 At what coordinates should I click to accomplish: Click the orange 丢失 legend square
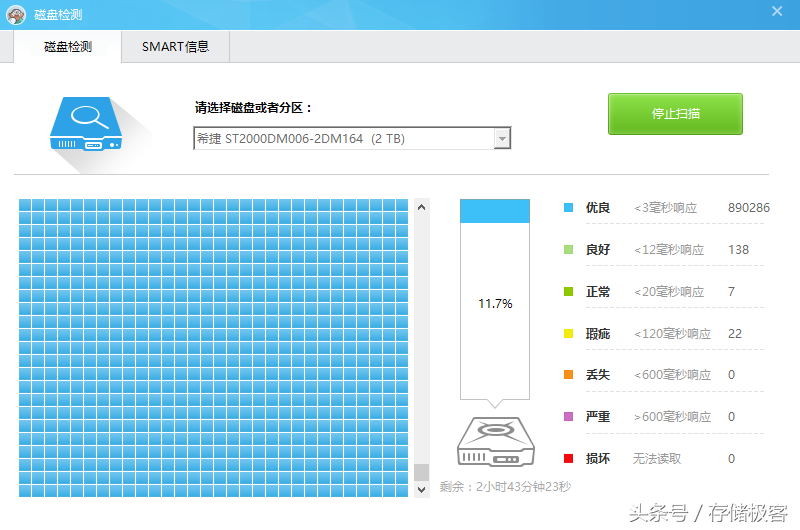pos(568,374)
